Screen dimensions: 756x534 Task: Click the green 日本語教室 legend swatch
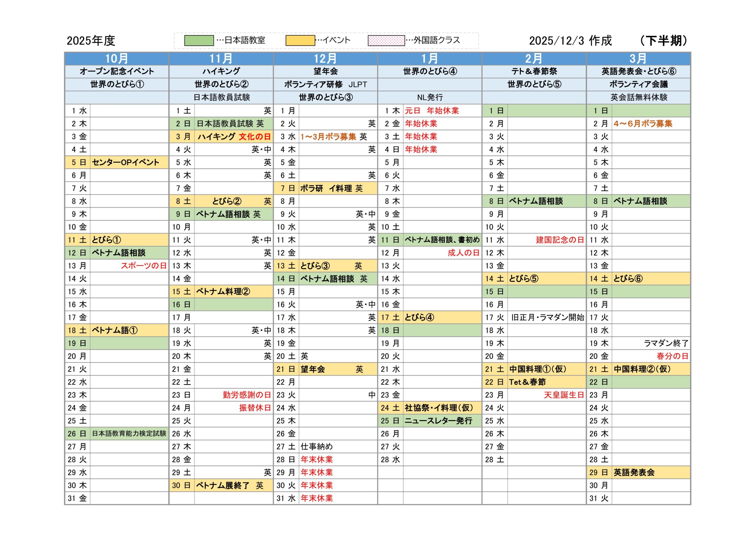(199, 40)
